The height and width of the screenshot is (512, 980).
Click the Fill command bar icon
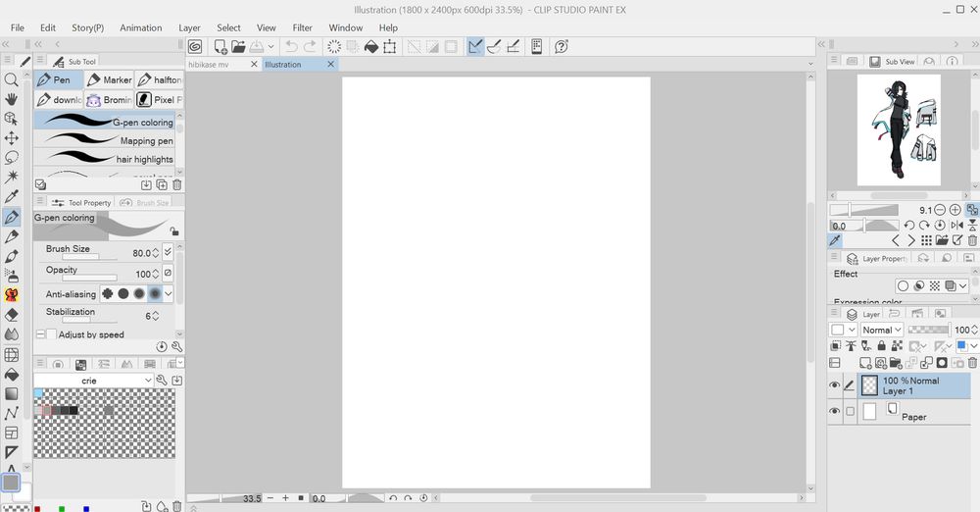pyautogui.click(x=371, y=46)
